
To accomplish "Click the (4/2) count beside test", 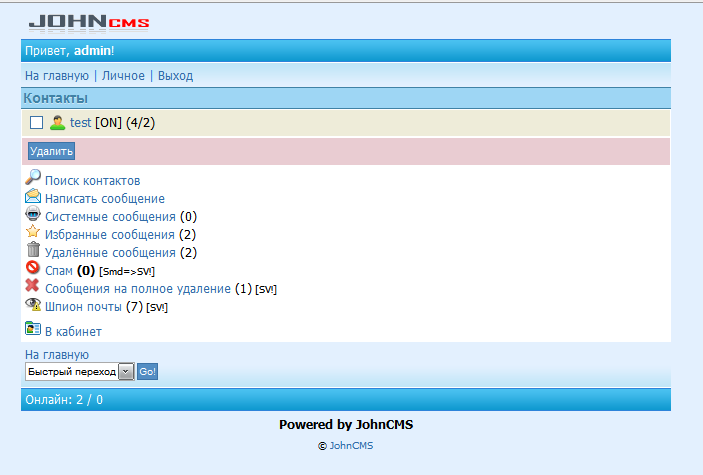I will click(x=140, y=122).
